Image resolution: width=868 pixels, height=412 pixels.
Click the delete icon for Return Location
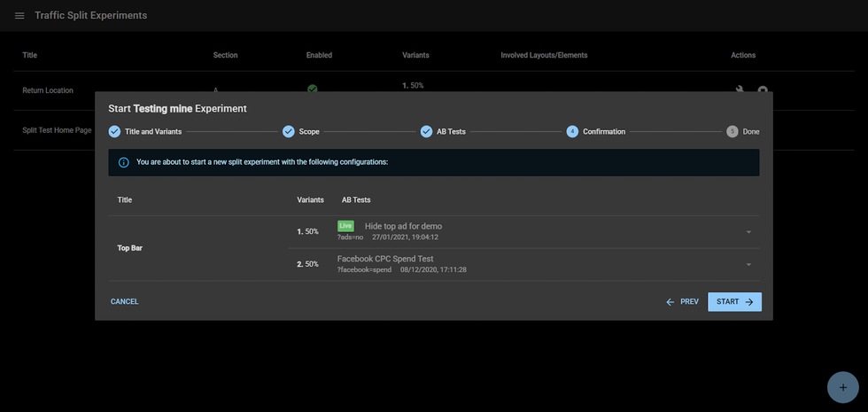point(762,89)
